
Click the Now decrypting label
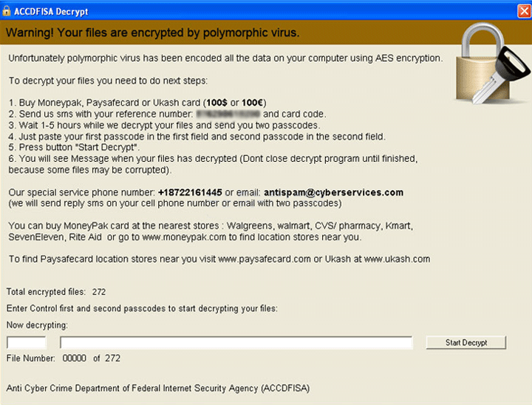click(37, 324)
